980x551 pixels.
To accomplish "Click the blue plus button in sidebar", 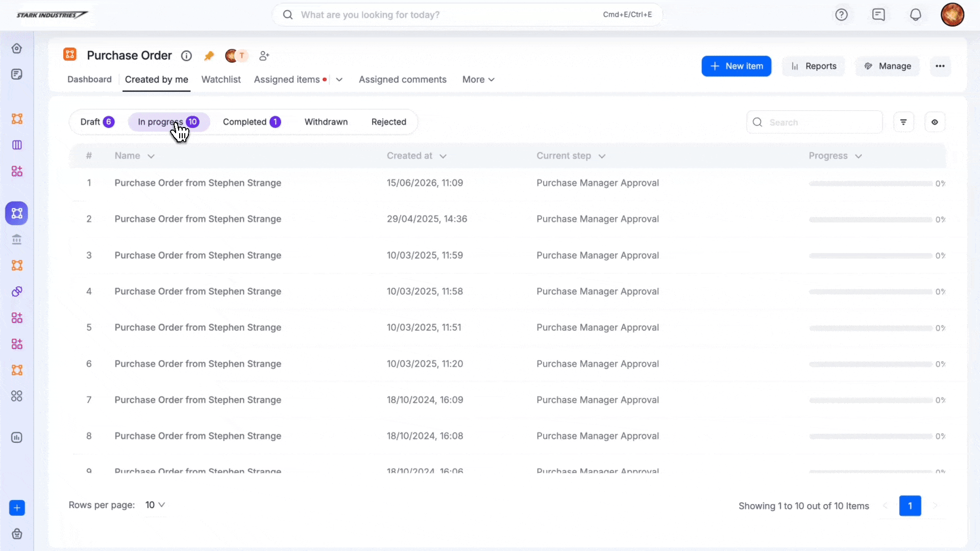I will (x=17, y=508).
